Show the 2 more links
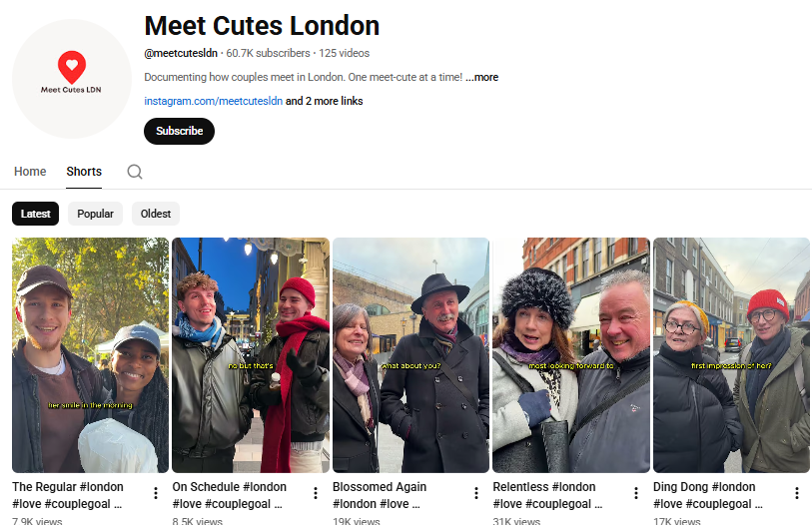812x525 pixels. 325,101
